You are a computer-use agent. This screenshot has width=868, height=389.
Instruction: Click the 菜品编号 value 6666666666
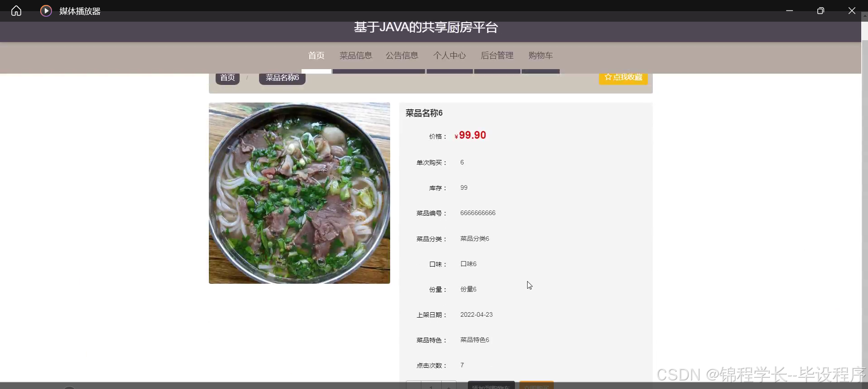(x=478, y=213)
